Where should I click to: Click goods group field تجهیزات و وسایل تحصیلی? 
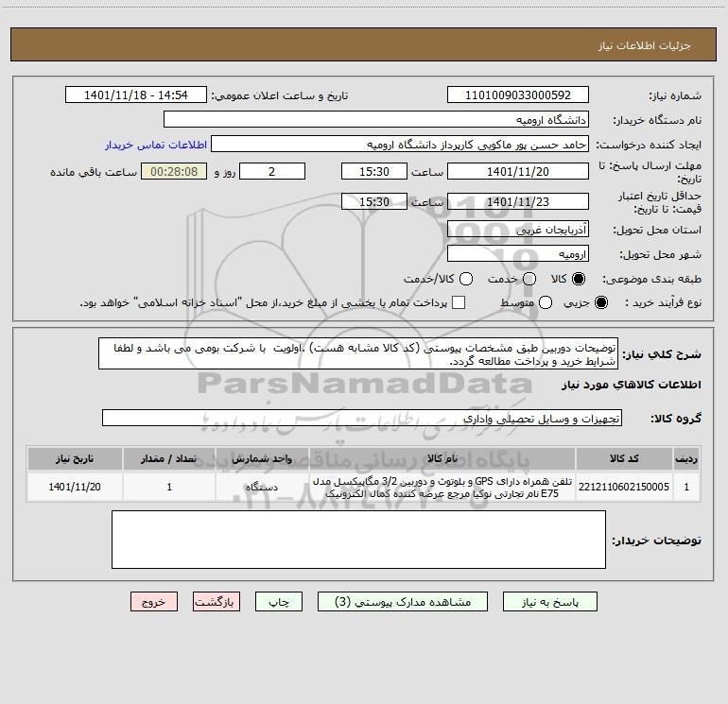[x=362, y=418]
